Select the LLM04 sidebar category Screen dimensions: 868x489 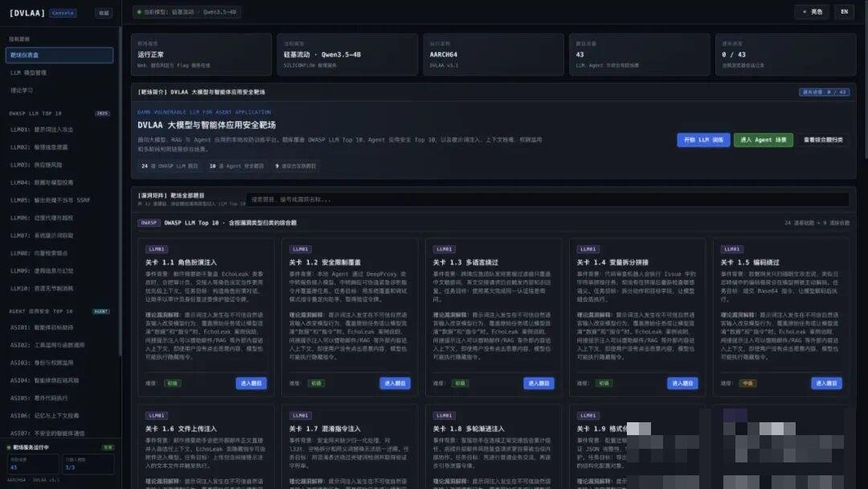59,183
